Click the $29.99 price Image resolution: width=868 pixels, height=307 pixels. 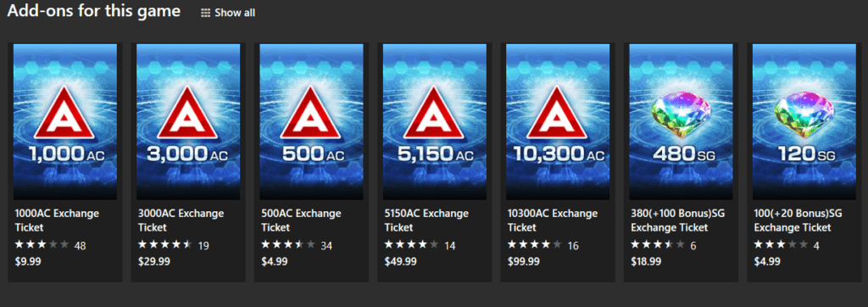click(x=154, y=261)
